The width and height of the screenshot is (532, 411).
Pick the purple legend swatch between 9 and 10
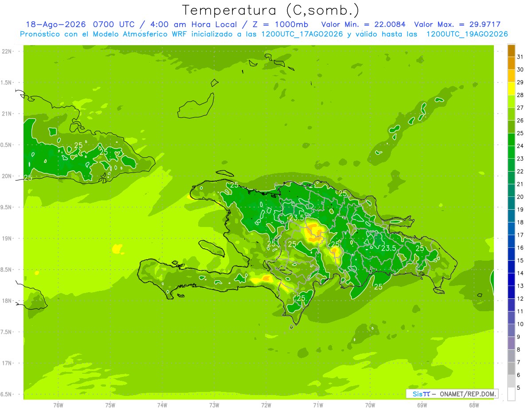tap(511, 331)
